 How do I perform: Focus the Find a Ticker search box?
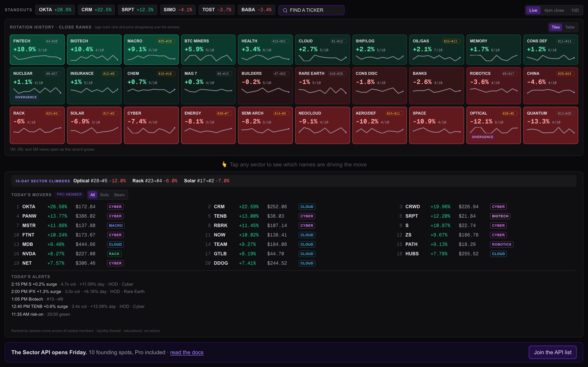[x=311, y=10]
